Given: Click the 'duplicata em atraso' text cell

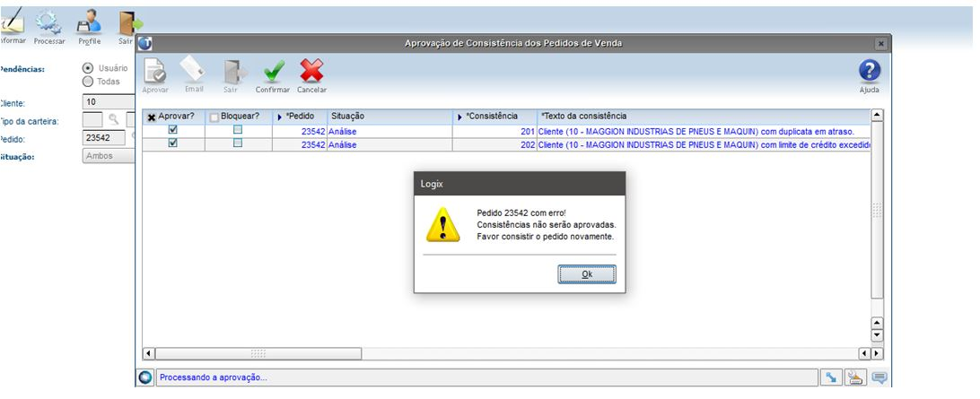Looking at the screenshot, I should click(x=703, y=131).
